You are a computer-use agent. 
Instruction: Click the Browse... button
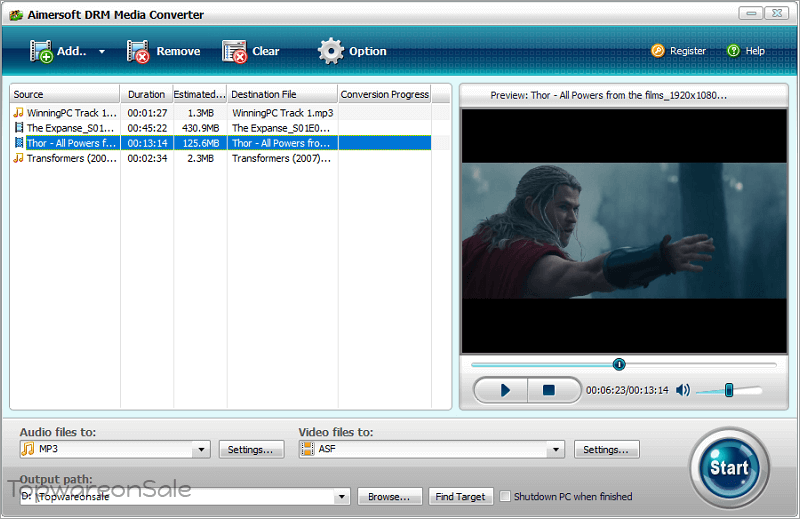click(x=390, y=497)
